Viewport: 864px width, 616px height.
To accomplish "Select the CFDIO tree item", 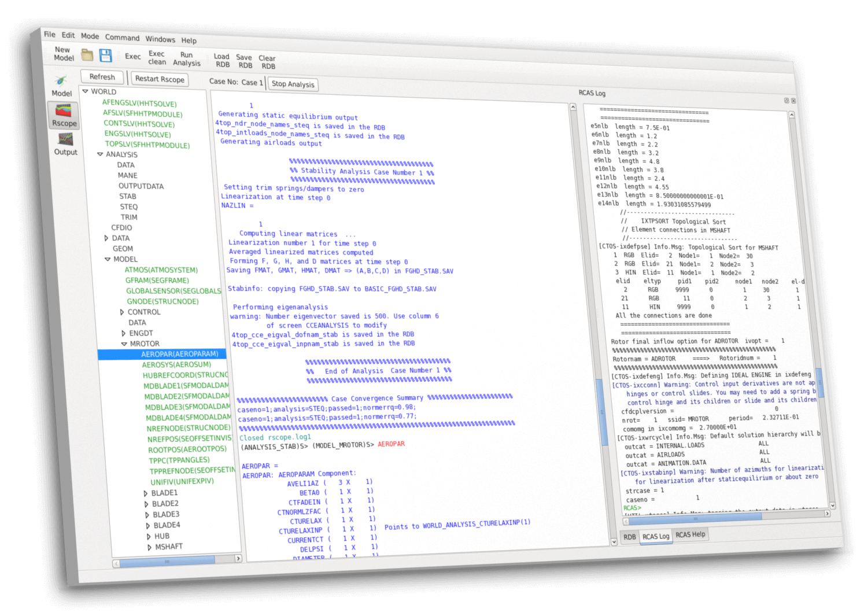I will pos(122,228).
